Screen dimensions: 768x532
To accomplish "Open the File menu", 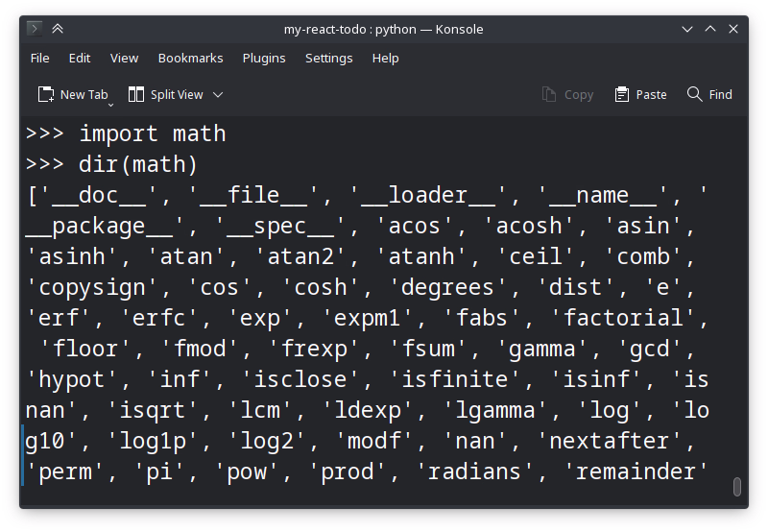I will (x=39, y=59).
